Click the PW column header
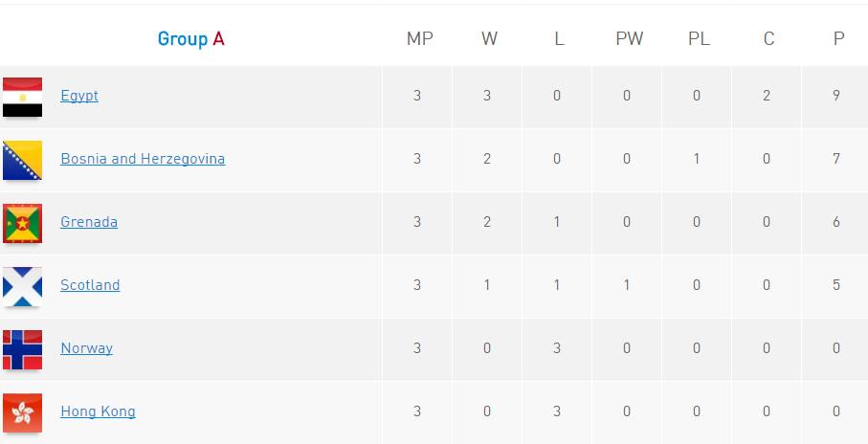The width and height of the screenshot is (868, 444). tap(629, 39)
